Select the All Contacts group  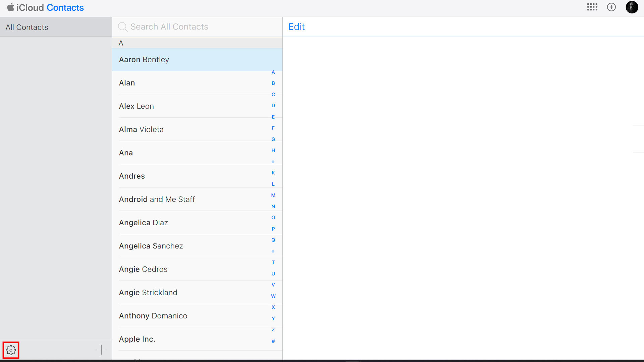point(27,27)
